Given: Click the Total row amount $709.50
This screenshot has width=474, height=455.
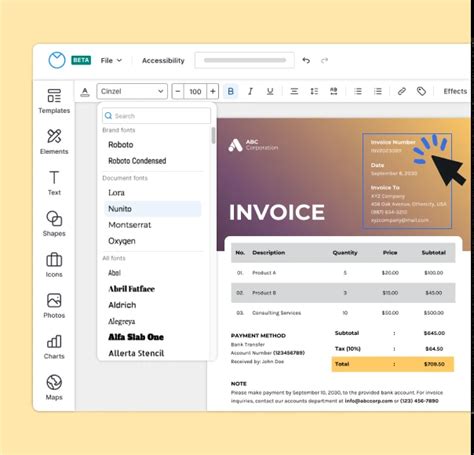Looking at the screenshot, I should click(434, 364).
